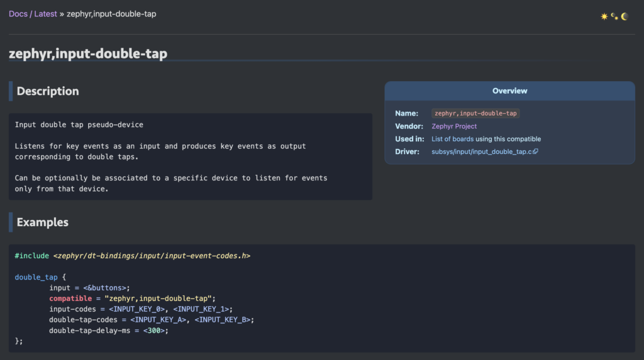Click the Description section heading
Viewport: 644px width, 360px height.
pyautogui.click(x=48, y=91)
